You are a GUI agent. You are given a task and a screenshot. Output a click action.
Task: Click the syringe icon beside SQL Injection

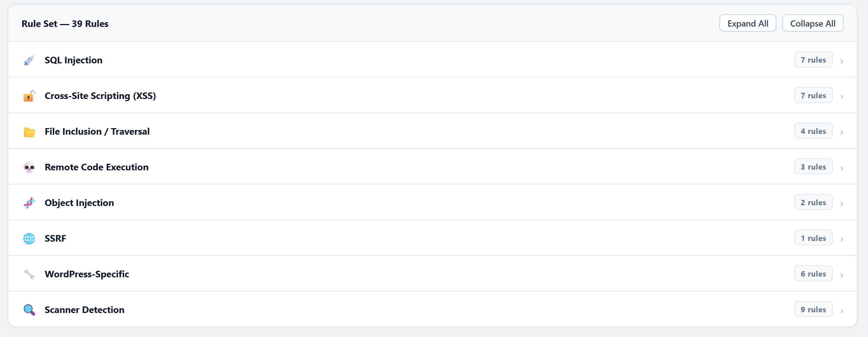29,60
